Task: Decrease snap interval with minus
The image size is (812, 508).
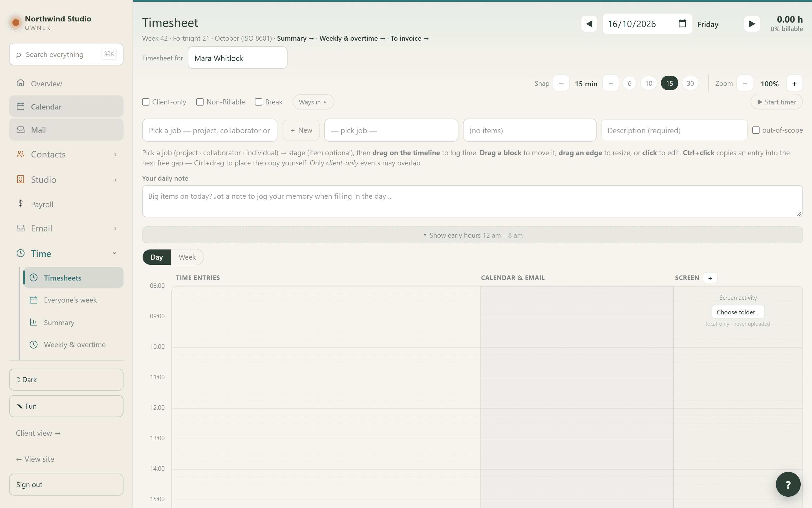Action: [x=561, y=83]
